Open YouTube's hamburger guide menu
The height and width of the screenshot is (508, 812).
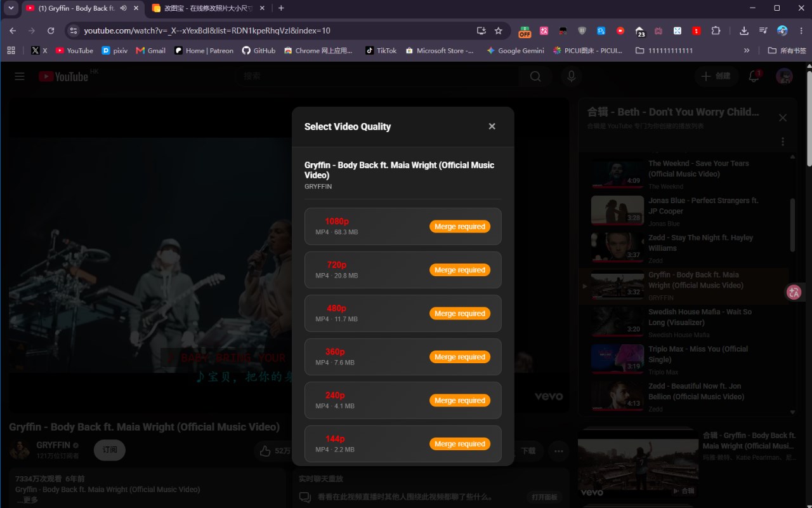(20, 76)
